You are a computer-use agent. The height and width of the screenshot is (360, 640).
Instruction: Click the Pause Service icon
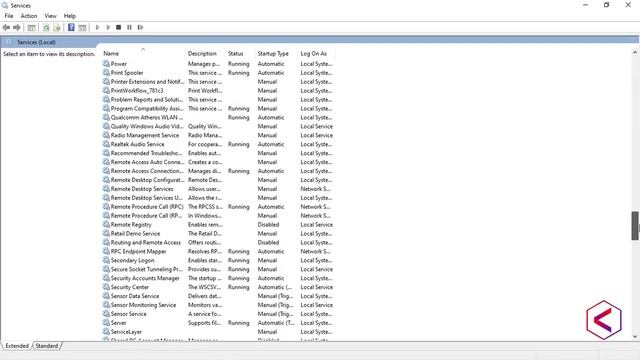pos(129,27)
